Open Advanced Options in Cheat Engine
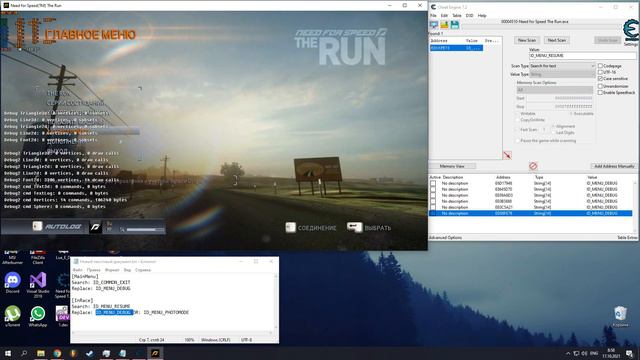Viewport: 640px width, 360px height. pos(445,238)
